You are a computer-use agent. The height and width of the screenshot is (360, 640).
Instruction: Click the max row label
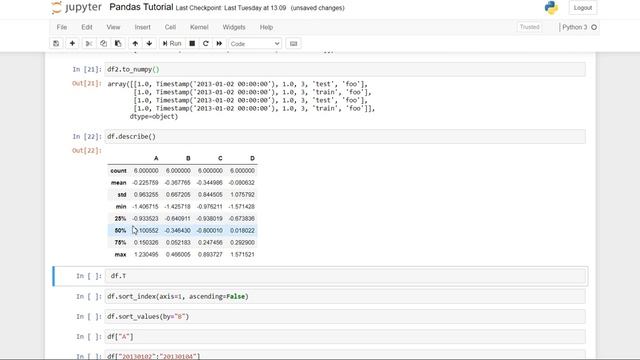pyautogui.click(x=120, y=254)
